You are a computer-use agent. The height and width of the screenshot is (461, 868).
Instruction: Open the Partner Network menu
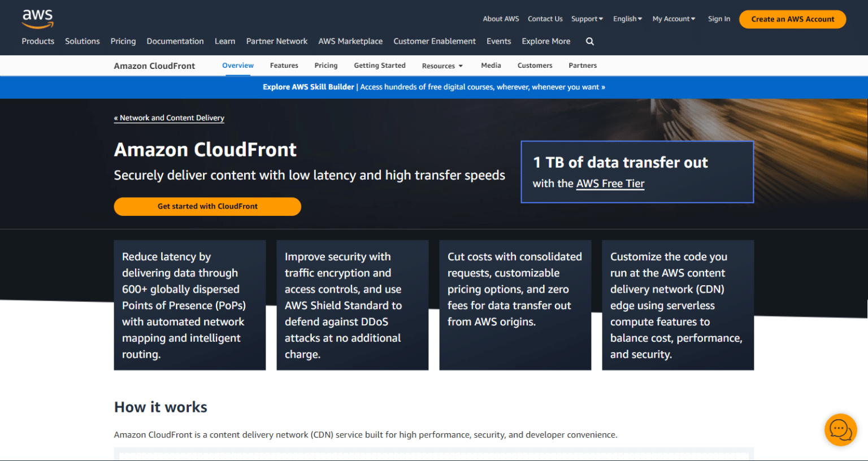277,41
